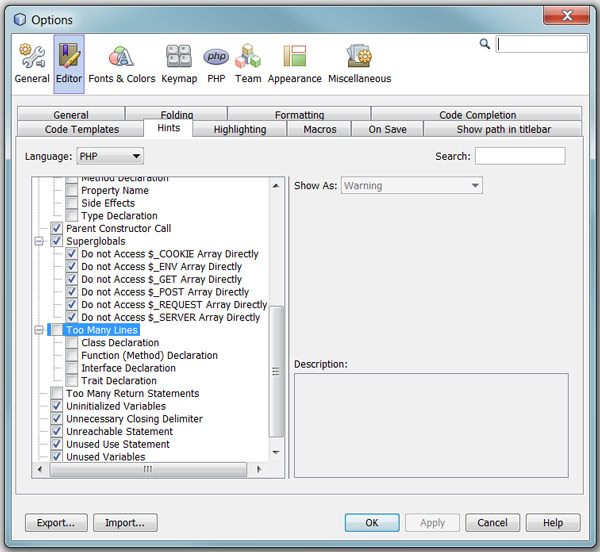Click hints list scroll up arrow
Screen dimensions: 600x552
[276, 186]
